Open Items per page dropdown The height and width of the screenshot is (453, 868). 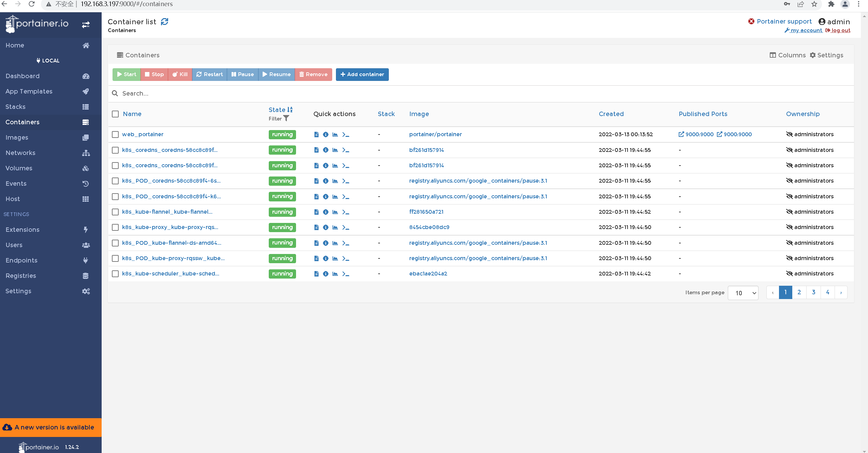pyautogui.click(x=743, y=293)
